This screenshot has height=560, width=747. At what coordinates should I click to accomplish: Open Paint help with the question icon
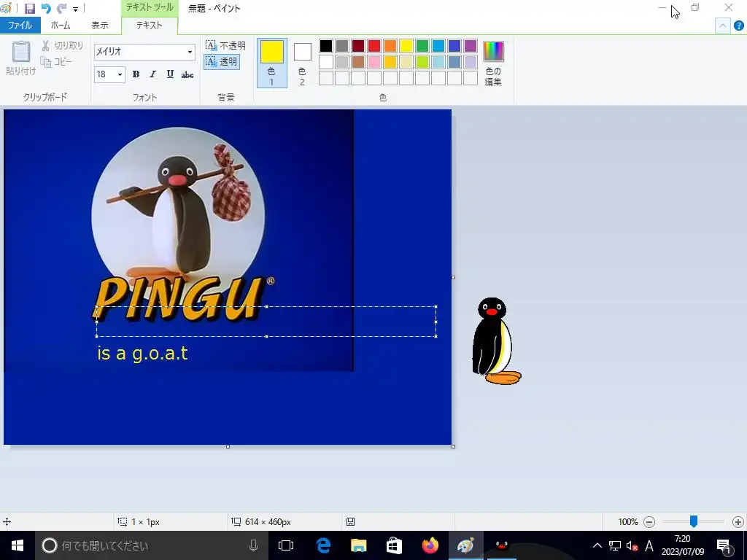(x=738, y=26)
